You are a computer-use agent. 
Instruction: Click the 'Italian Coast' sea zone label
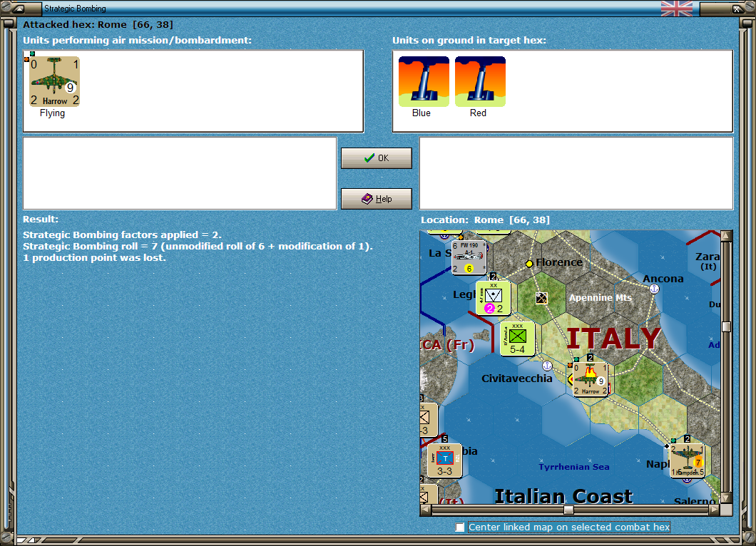pyautogui.click(x=563, y=496)
